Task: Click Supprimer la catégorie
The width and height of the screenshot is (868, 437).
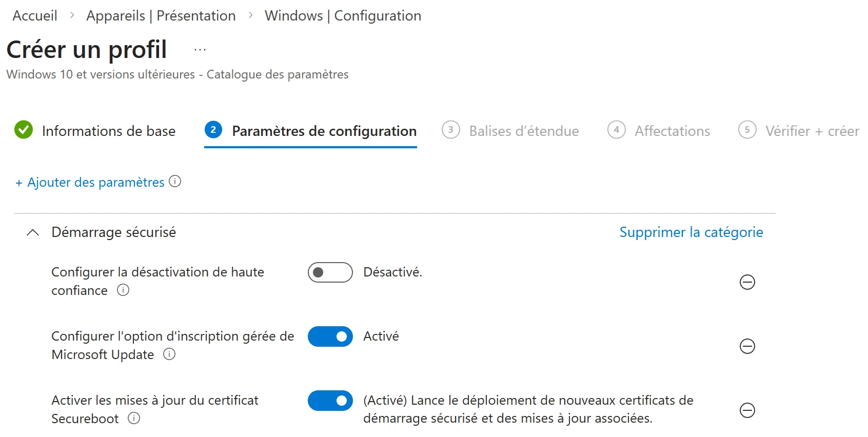Action: click(691, 232)
